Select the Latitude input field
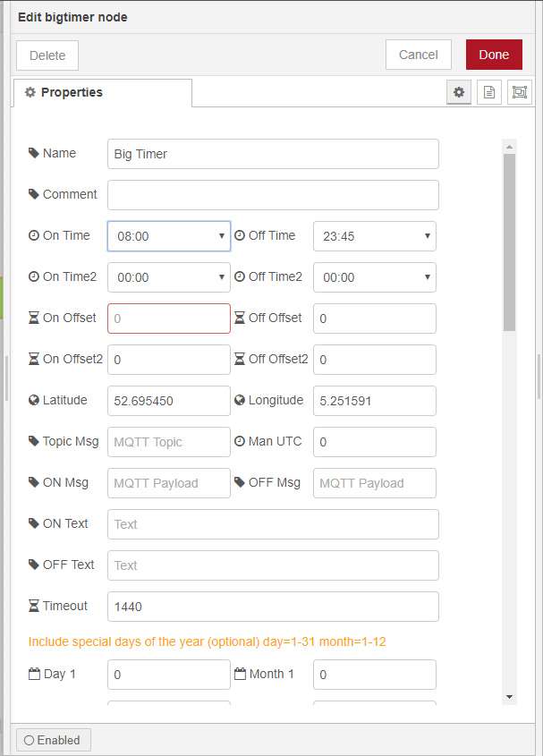Image resolution: width=543 pixels, height=756 pixels. click(x=169, y=401)
